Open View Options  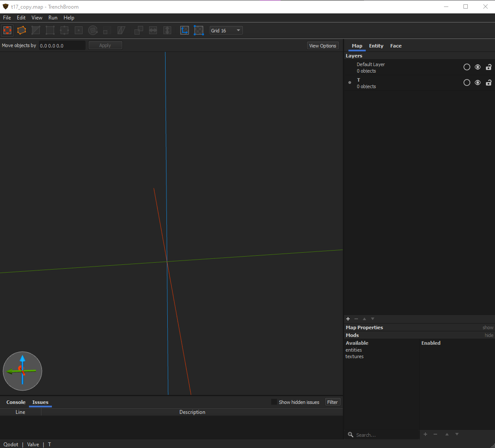coord(323,46)
